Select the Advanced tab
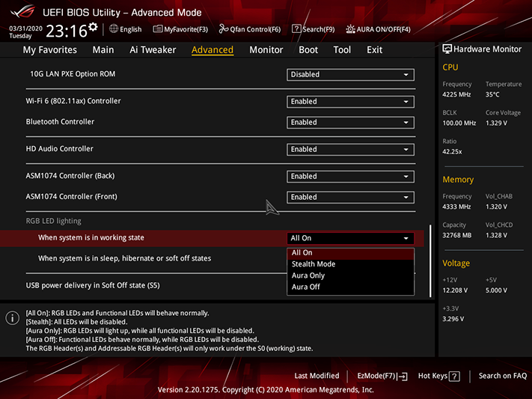 tap(213, 50)
